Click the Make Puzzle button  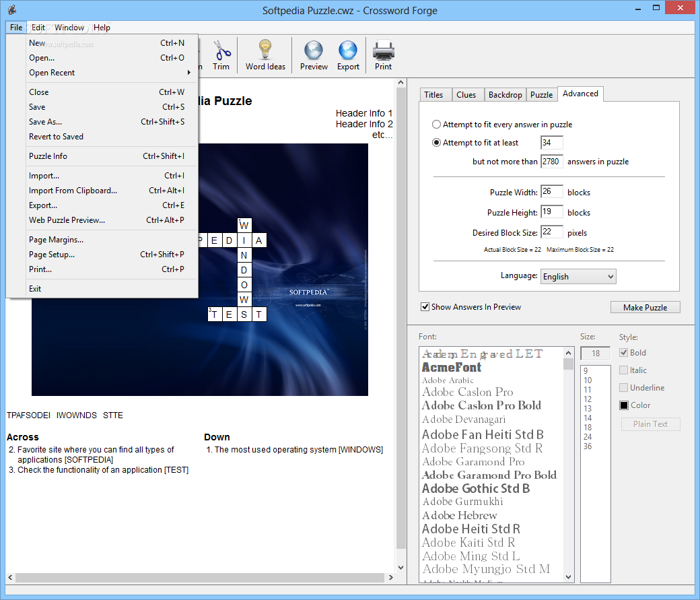(645, 307)
